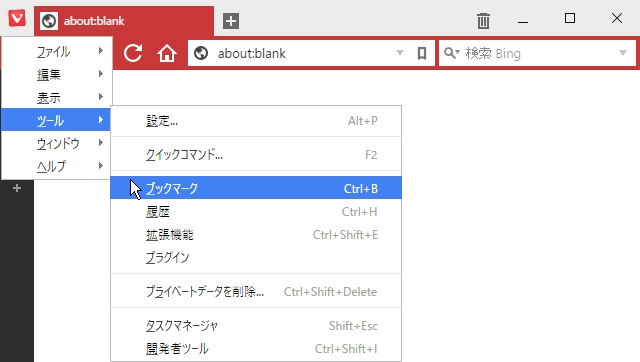
Task: Open the ツール menu
Action: [x=56, y=120]
